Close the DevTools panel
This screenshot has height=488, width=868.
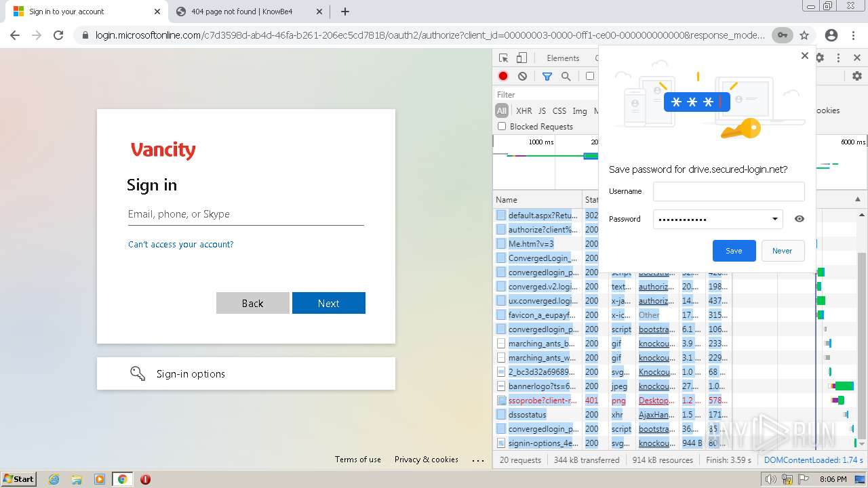point(857,58)
